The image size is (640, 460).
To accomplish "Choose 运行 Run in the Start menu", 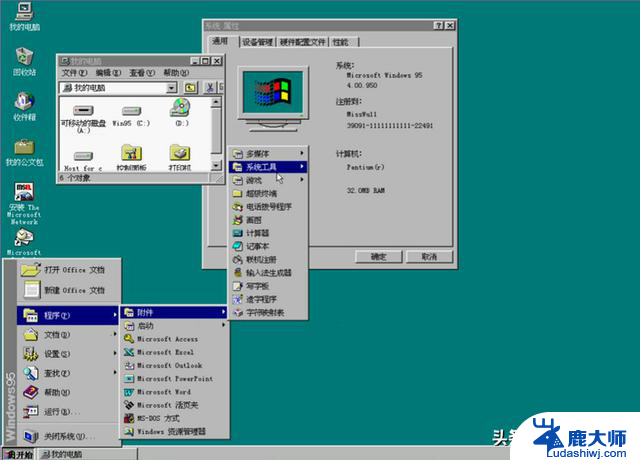I will (x=68, y=411).
